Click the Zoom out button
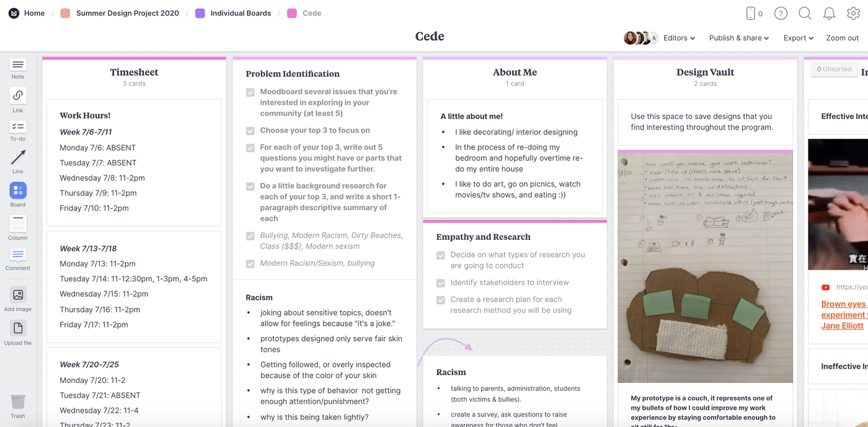868x427 pixels. (x=842, y=38)
